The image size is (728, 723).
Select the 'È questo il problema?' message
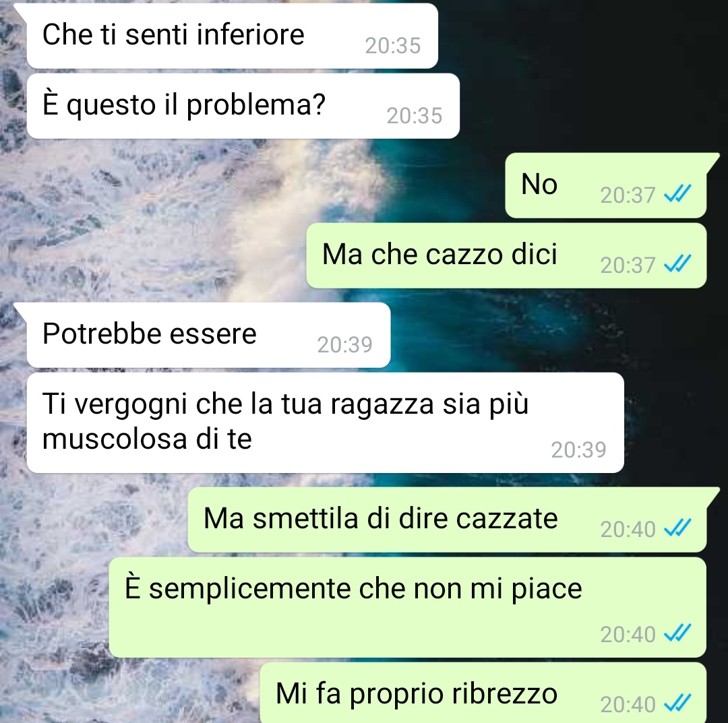pos(243,106)
